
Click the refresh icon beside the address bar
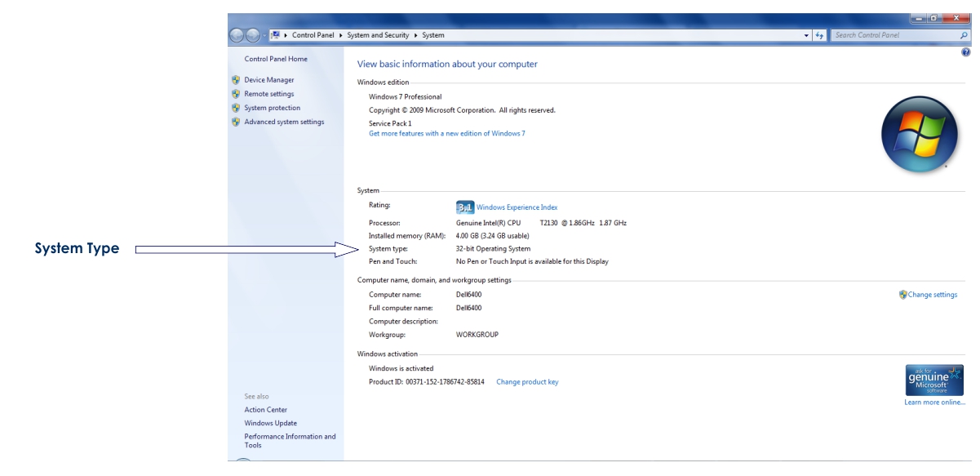pos(820,35)
